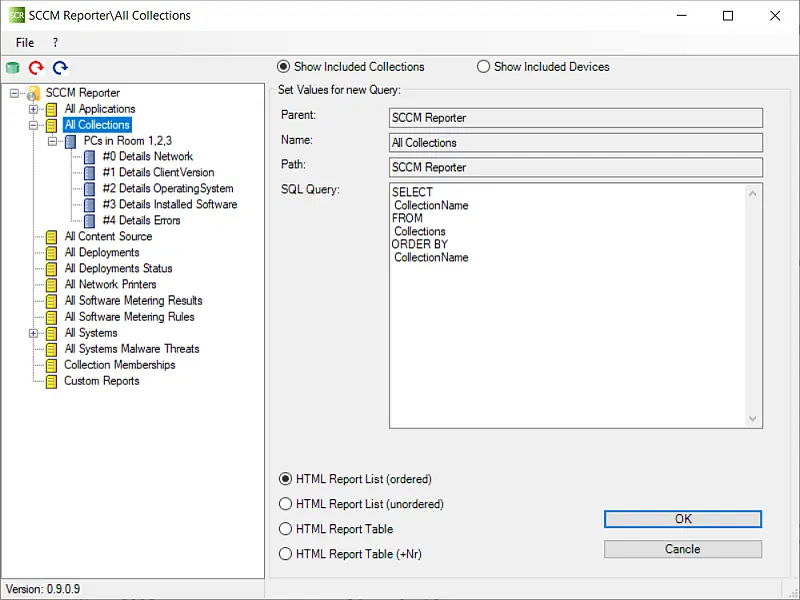Click the All Systems node icon

click(52, 333)
